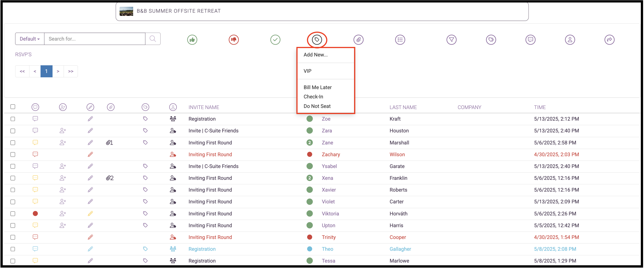Screen dimensions: 644x268
Task: Click the INVITE NAME column header
Action: [x=204, y=107]
